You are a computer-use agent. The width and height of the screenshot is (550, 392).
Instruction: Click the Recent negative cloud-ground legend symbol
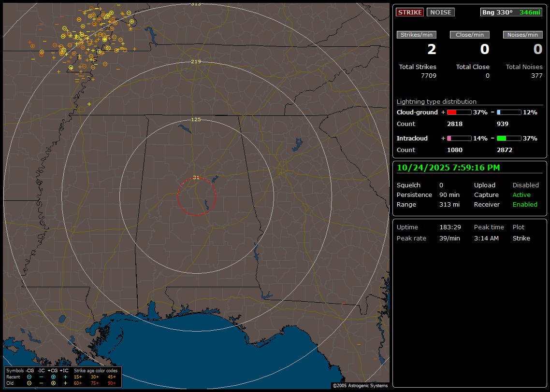click(x=29, y=377)
